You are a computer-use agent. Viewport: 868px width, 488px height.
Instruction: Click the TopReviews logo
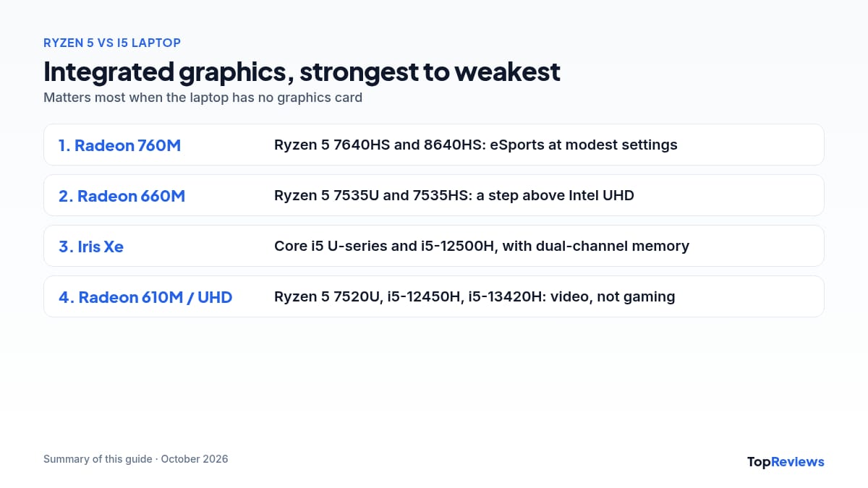coord(786,461)
